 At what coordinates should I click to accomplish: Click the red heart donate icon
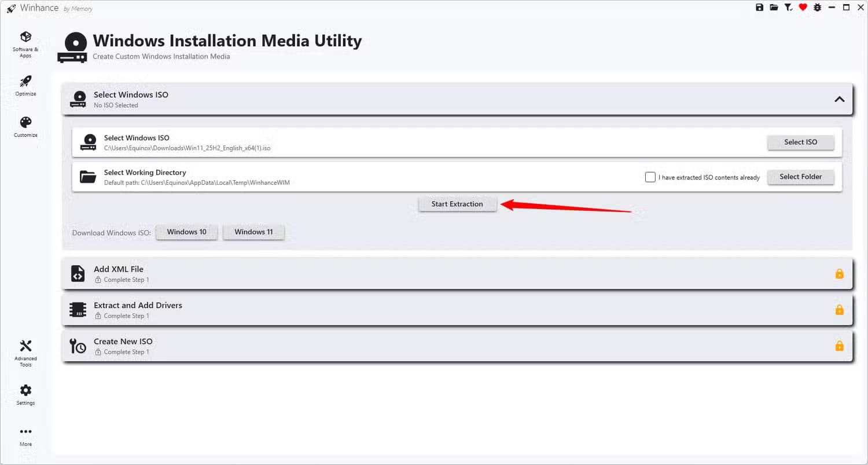(x=803, y=8)
